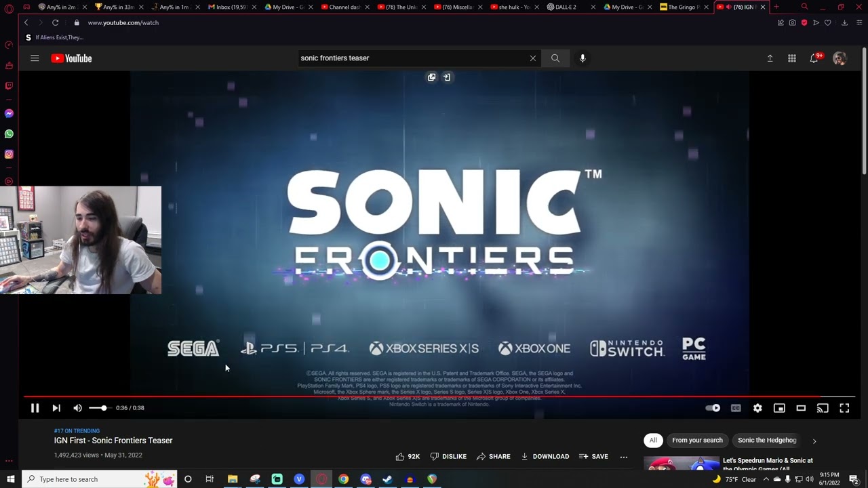Screen dimensions: 868x488
Task: Share the Sonic Frontiers teaser video
Action: pos(493,457)
